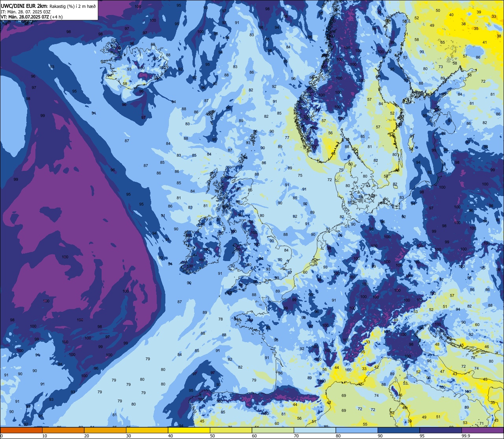
Task: Select the 30–40 amber legend swatch
Action: click(x=147, y=430)
